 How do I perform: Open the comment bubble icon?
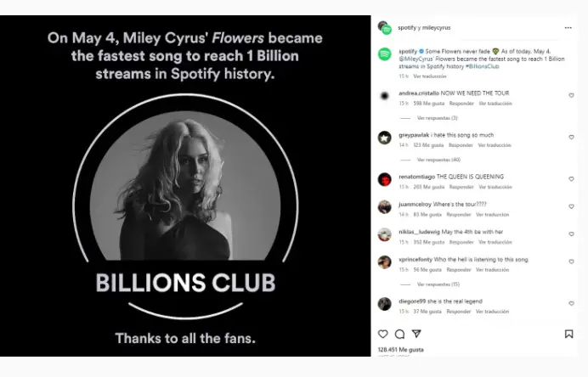(399, 334)
